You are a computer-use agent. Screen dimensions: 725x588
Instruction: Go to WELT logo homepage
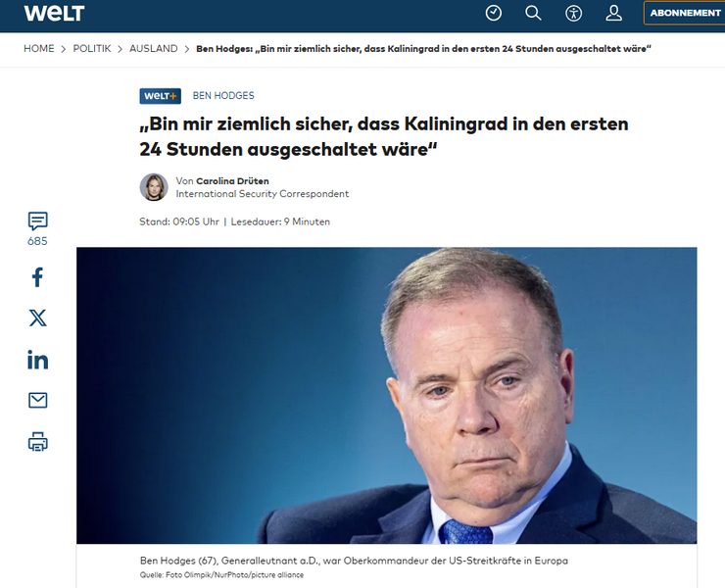pyautogui.click(x=54, y=13)
